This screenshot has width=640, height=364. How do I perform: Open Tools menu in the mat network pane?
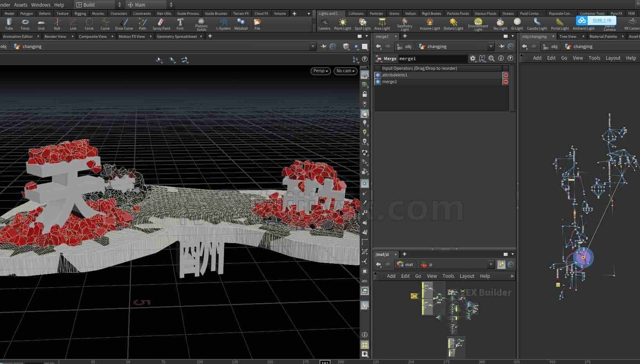(448, 276)
